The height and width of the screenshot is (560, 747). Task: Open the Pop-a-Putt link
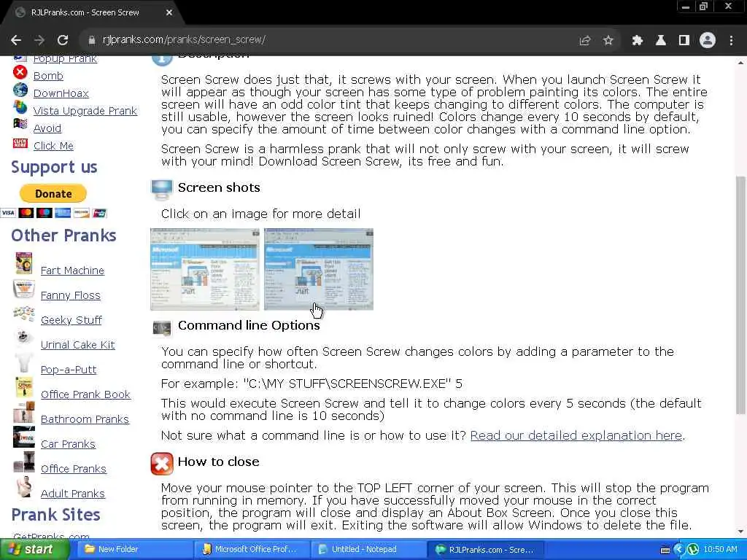coord(69,370)
